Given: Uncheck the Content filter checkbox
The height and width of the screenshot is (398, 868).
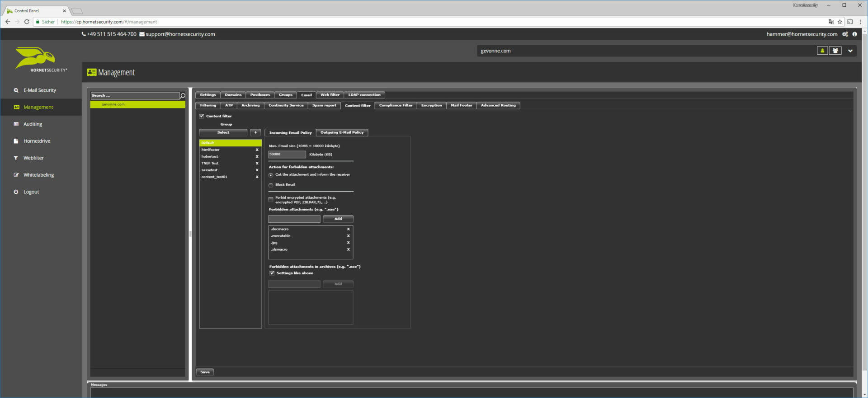Looking at the screenshot, I should click(202, 116).
